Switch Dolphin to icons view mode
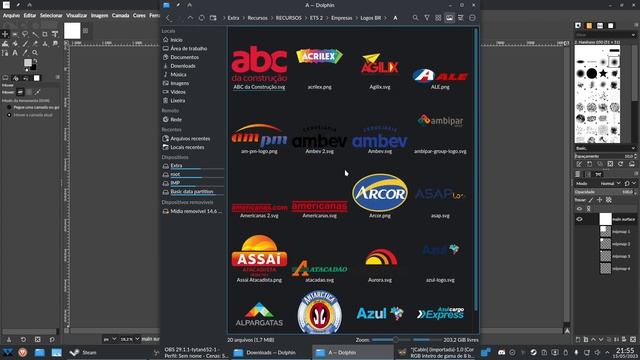The image size is (640, 360). (x=438, y=18)
